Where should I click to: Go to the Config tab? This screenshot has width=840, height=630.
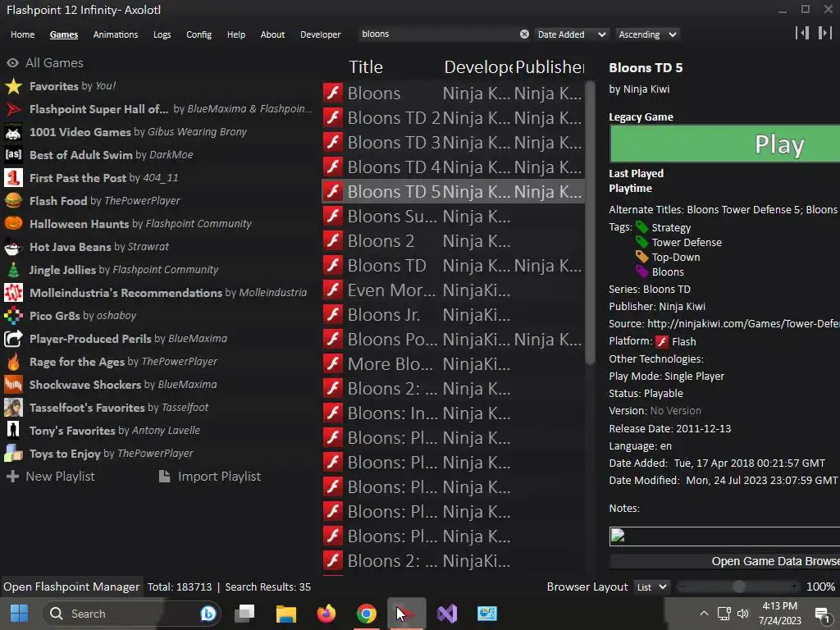[199, 34]
